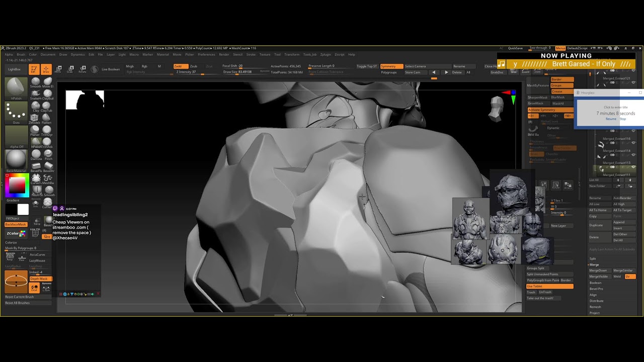This screenshot has height=362, width=644.
Task: Expand the Boolean section
Action: [595, 283]
